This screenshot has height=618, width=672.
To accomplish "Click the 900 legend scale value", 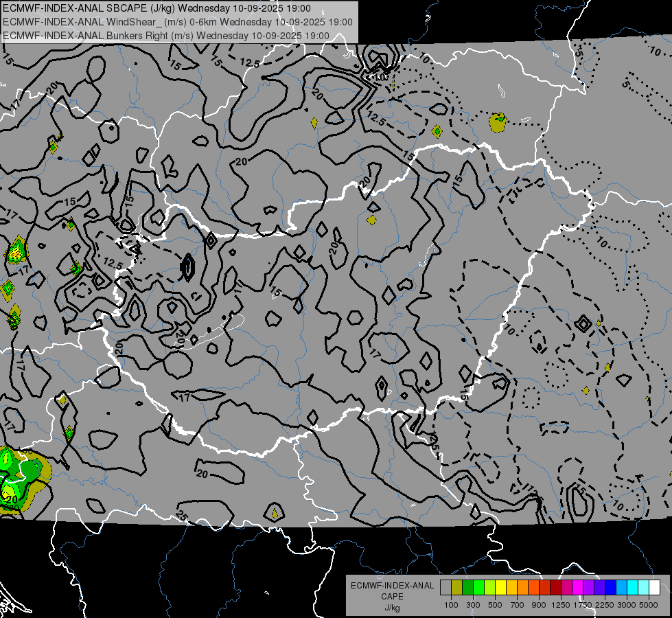I will click(539, 605).
